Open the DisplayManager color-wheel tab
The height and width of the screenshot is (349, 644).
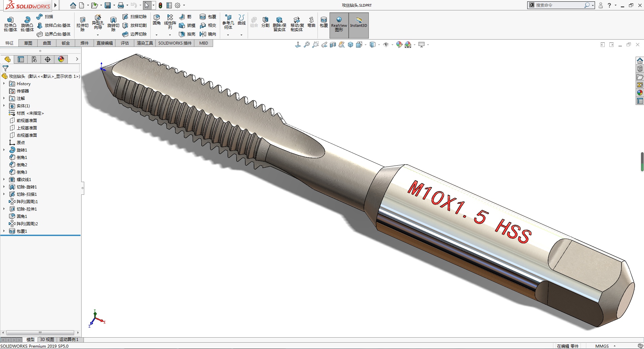pyautogui.click(x=61, y=59)
